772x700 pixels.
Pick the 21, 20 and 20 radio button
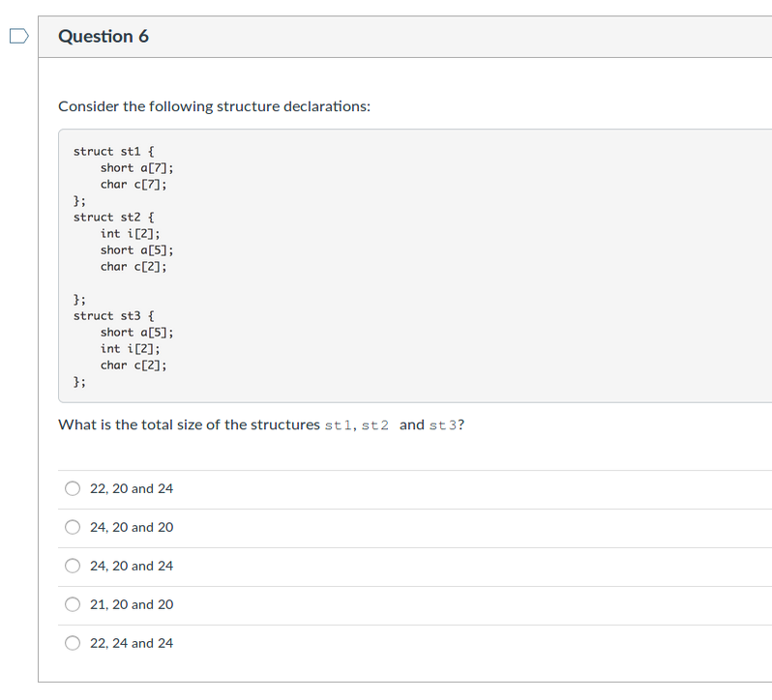click(x=73, y=604)
